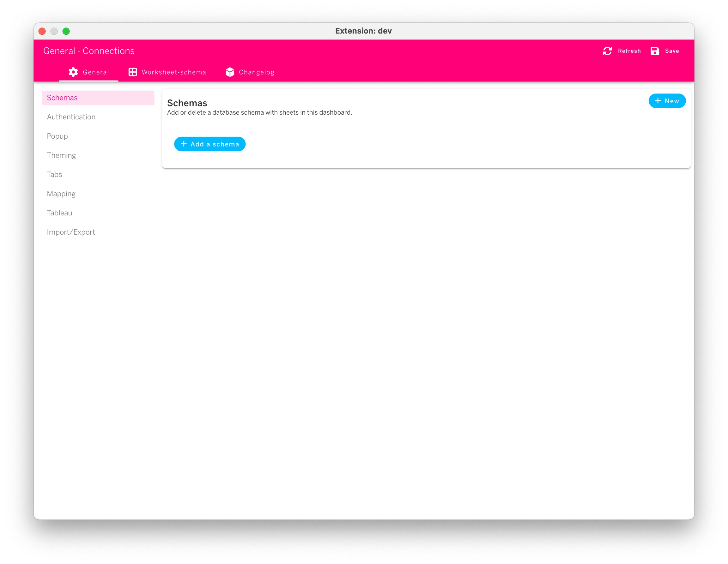Open Authentication settings in sidebar

[x=71, y=117]
